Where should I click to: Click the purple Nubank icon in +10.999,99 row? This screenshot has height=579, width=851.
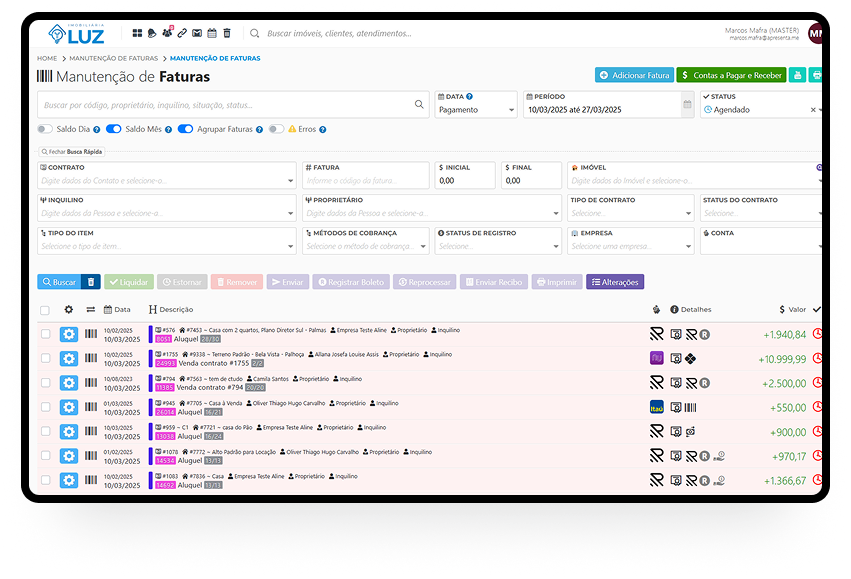657,358
